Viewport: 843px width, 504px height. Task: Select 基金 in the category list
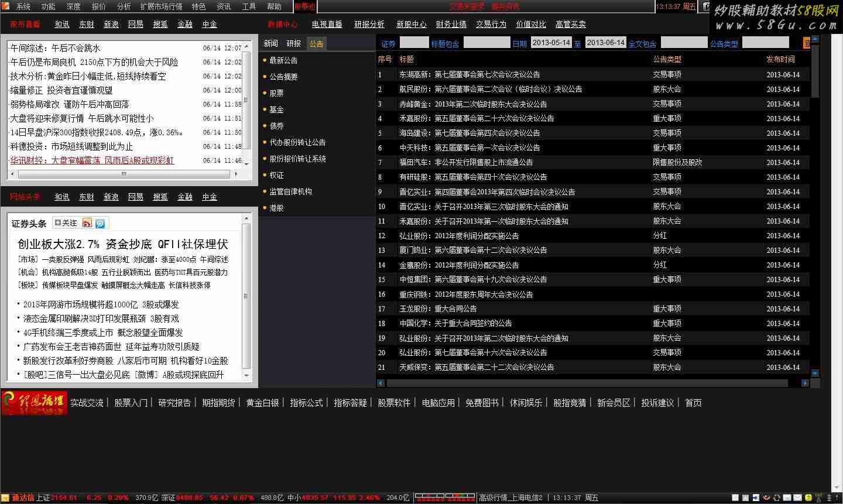(x=277, y=109)
